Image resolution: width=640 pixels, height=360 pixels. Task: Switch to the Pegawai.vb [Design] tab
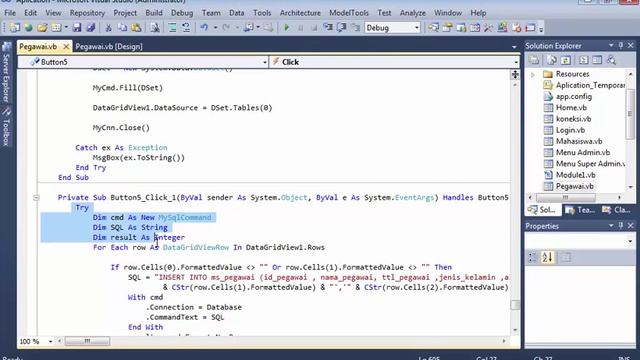[109, 47]
